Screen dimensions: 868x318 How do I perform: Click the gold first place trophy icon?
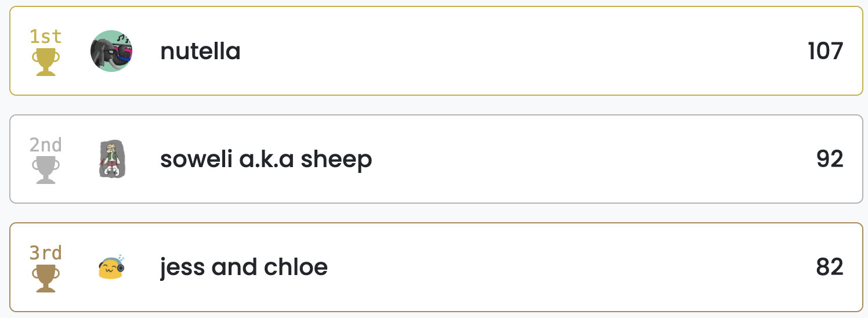tap(46, 62)
